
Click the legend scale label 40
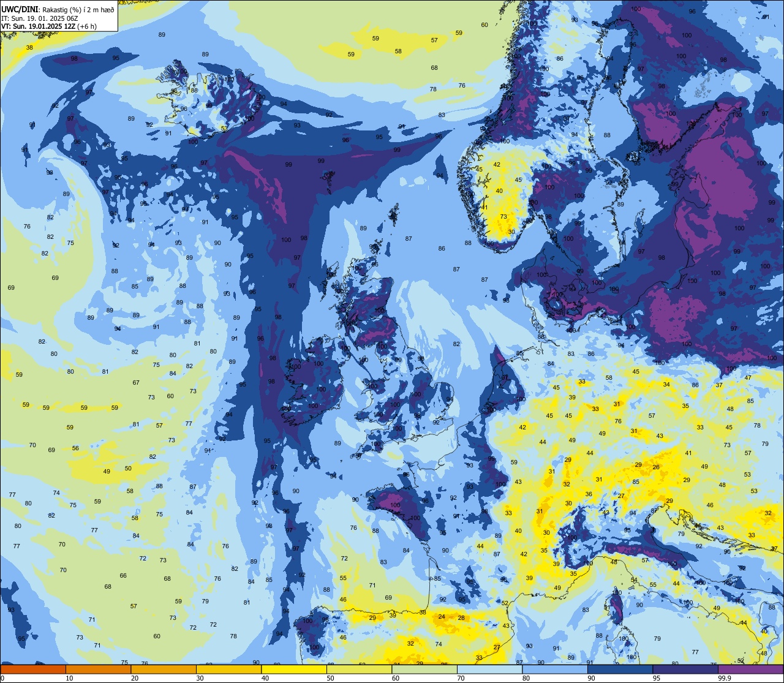(x=265, y=678)
